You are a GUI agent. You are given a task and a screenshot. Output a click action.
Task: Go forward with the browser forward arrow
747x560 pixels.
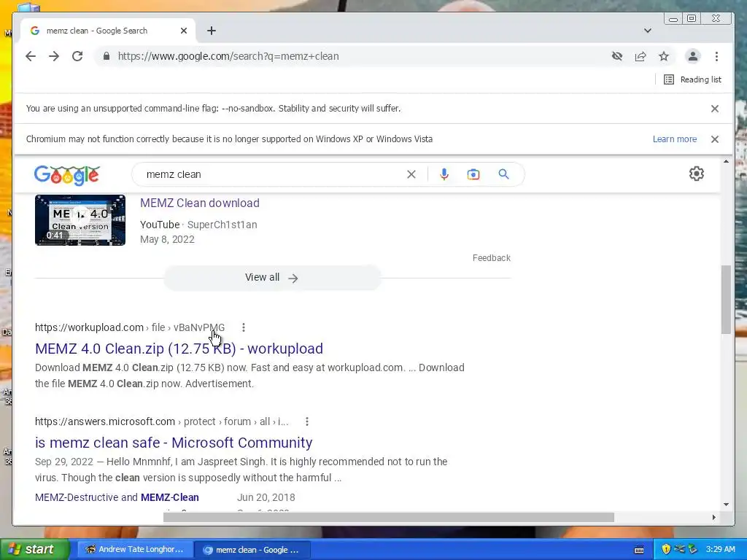pyautogui.click(x=54, y=56)
